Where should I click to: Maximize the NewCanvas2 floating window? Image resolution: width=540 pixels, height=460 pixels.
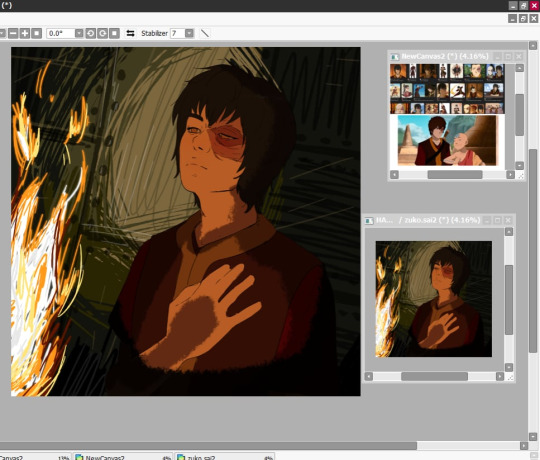[508, 56]
